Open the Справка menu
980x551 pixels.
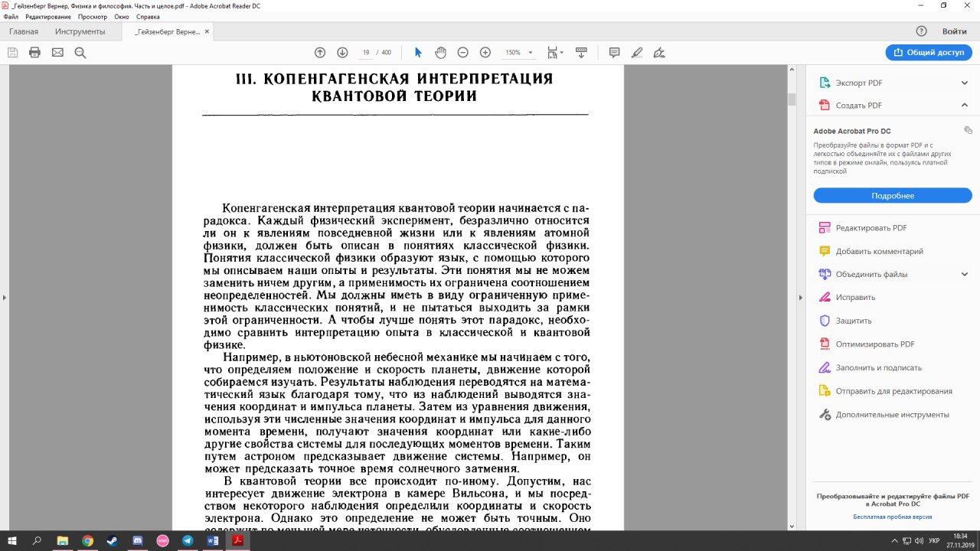click(x=148, y=16)
